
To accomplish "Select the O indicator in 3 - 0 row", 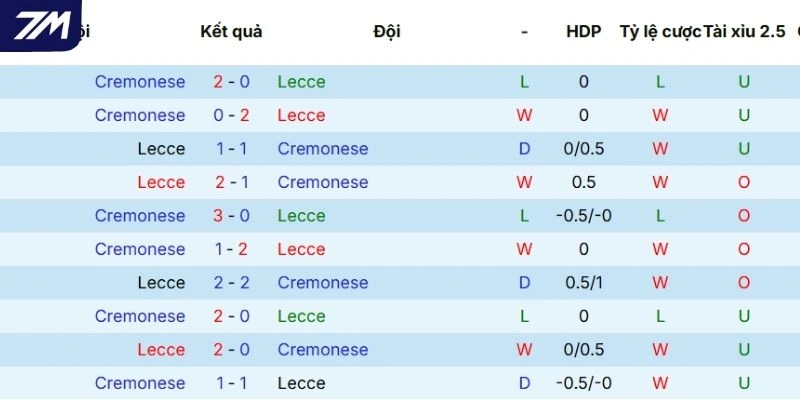I will pyautogui.click(x=744, y=216).
